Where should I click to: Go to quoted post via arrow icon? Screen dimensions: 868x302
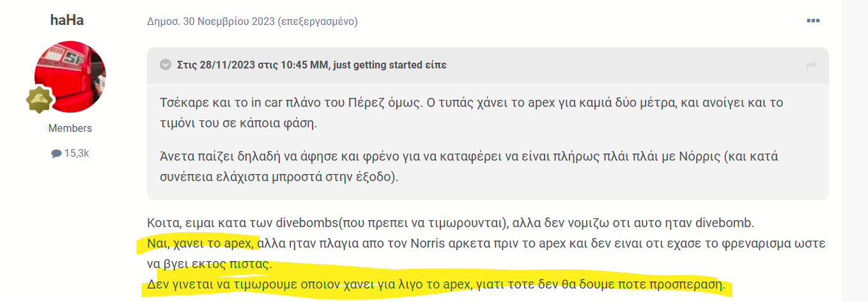(811, 65)
